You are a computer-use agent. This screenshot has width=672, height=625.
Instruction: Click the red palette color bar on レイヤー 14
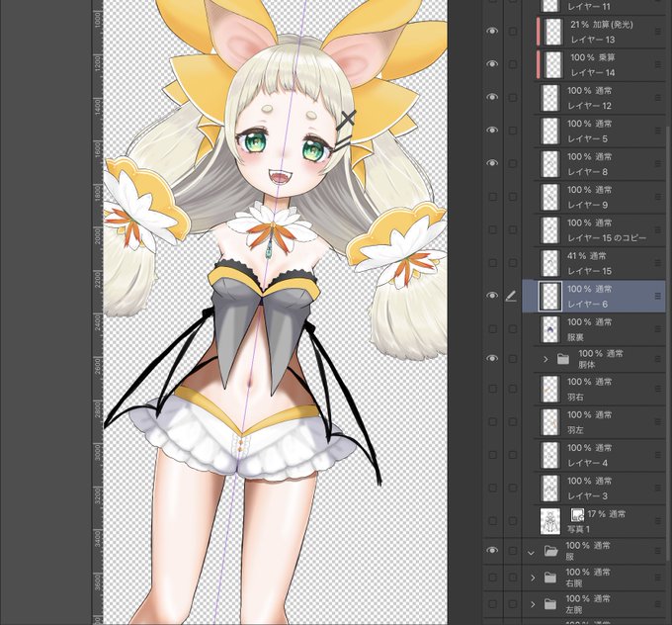click(539, 64)
